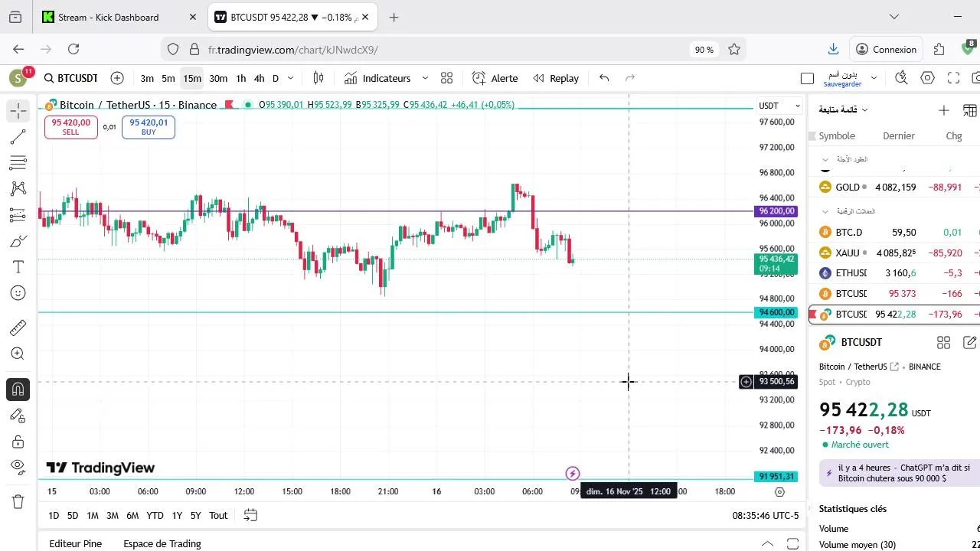Screen dimensions: 980x551
Task: Create an Alerte
Action: tap(495, 78)
